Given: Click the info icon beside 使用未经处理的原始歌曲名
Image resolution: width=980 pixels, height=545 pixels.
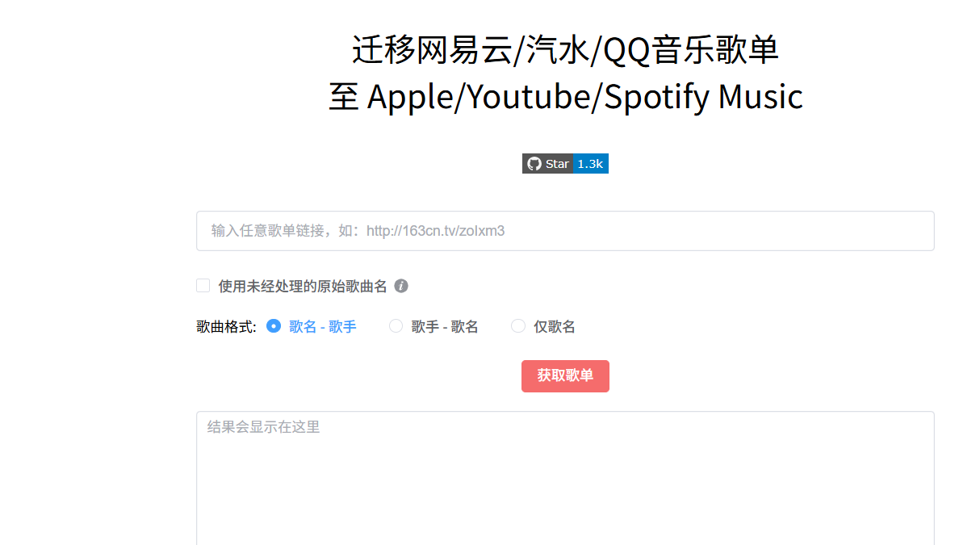Looking at the screenshot, I should coord(401,286).
